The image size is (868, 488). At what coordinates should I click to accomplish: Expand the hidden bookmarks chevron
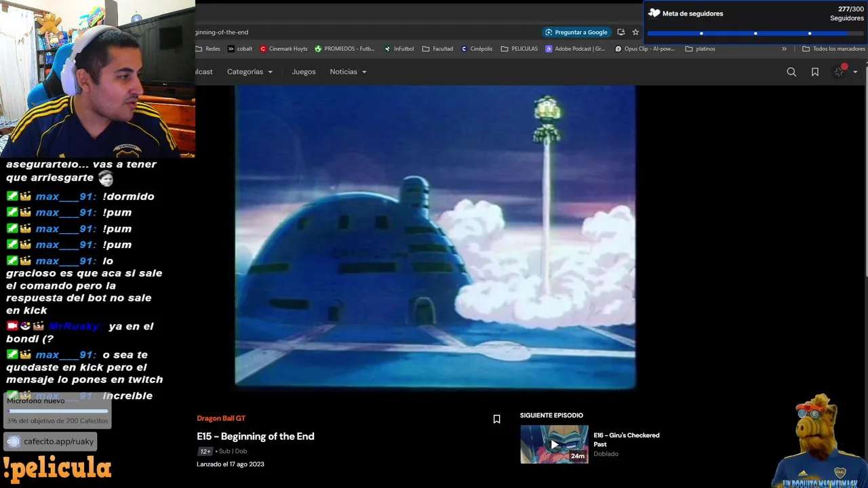coord(784,49)
